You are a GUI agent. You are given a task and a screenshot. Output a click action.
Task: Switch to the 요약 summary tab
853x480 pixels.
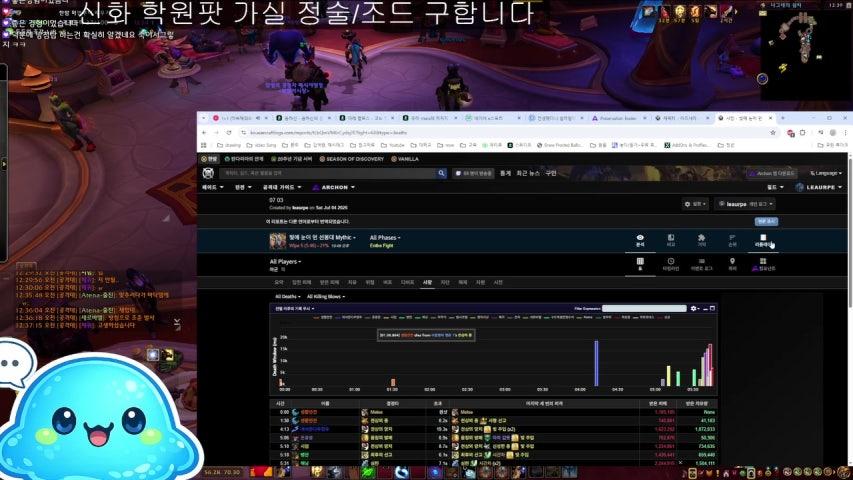tap(279, 282)
